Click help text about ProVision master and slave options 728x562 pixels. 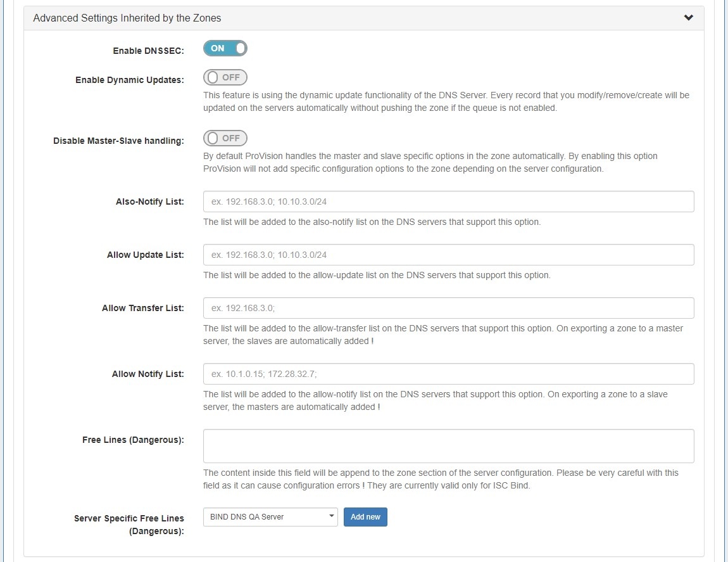430,162
